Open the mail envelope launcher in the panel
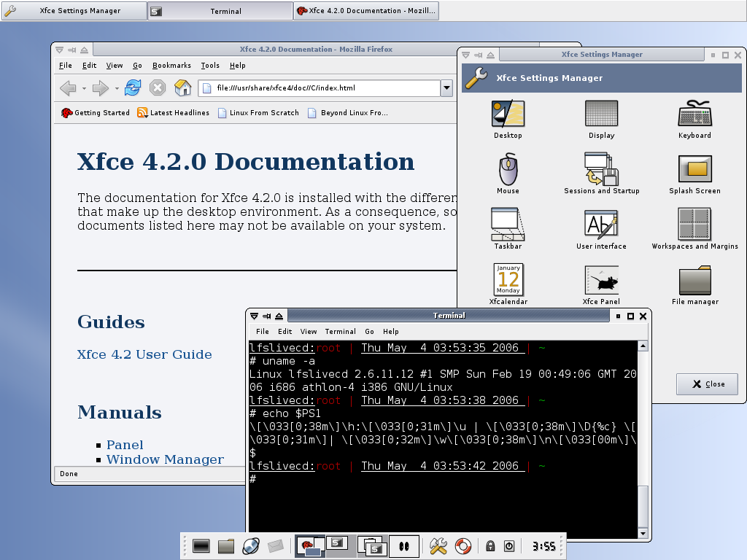Image resolution: width=747 pixels, height=560 pixels. pos(275,546)
